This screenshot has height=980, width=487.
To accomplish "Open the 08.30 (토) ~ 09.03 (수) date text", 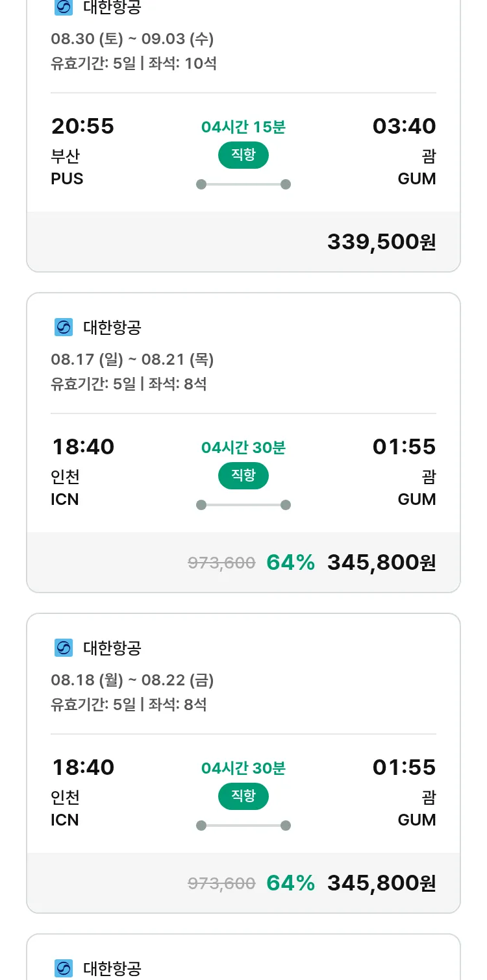I will tap(132, 39).
